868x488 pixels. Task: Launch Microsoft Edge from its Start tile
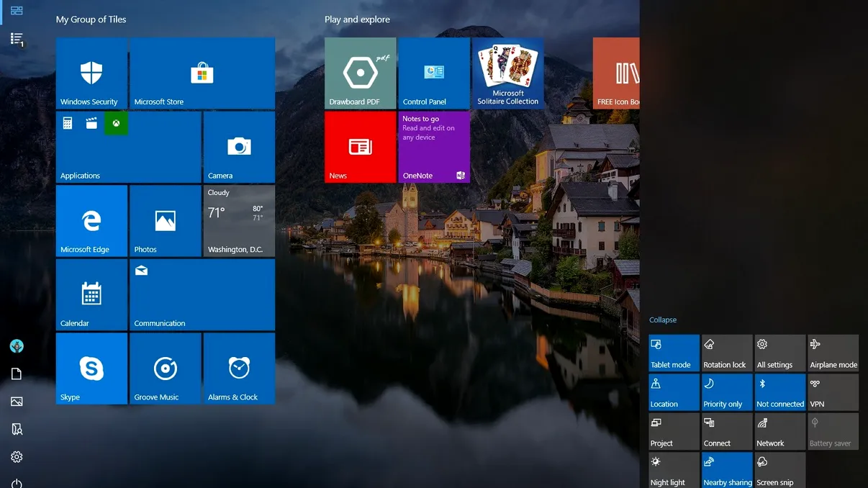tap(91, 221)
